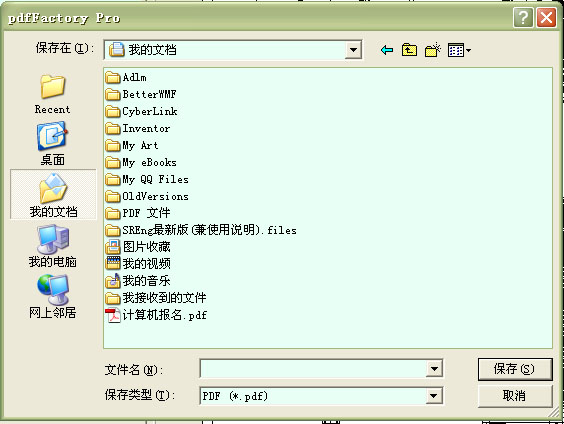The width and height of the screenshot is (564, 424).
Task: Select the My QQ Files folder
Action: 147,179
